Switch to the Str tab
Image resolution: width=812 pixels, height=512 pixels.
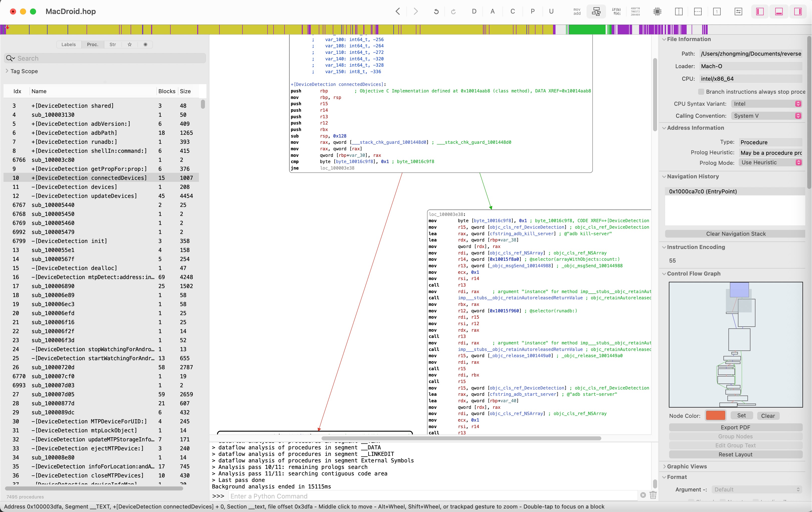pyautogui.click(x=113, y=45)
